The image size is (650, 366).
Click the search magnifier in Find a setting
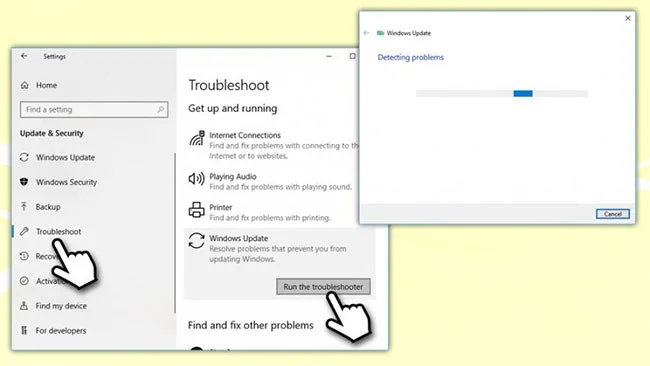[x=160, y=109]
